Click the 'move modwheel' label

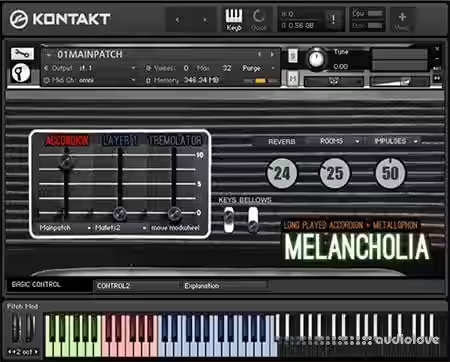point(175,228)
